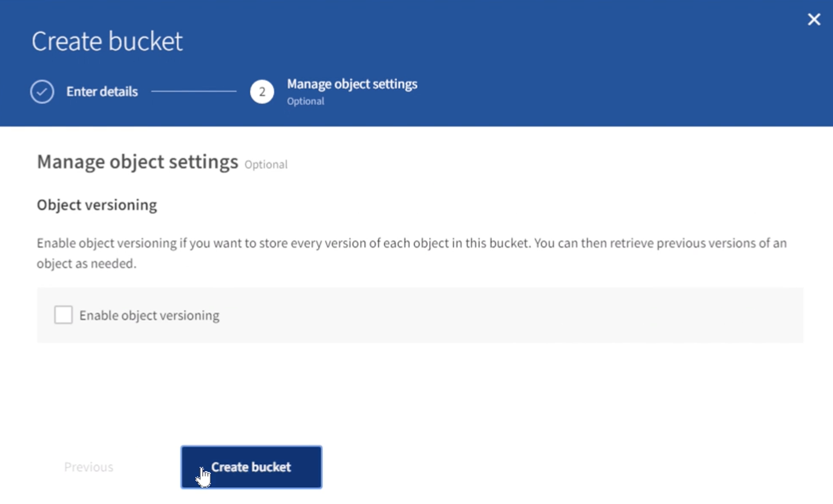
Task: Click the Create bucket dialog title
Action: click(107, 41)
